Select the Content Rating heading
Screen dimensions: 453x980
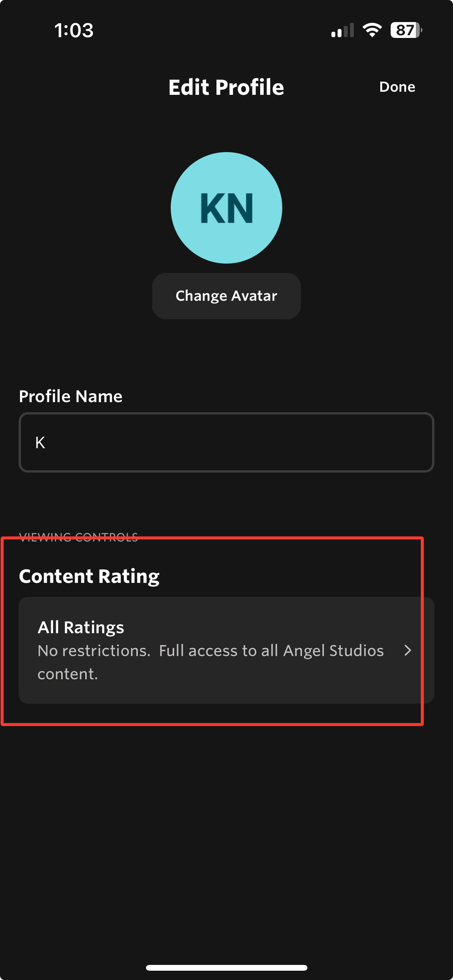[x=89, y=576]
